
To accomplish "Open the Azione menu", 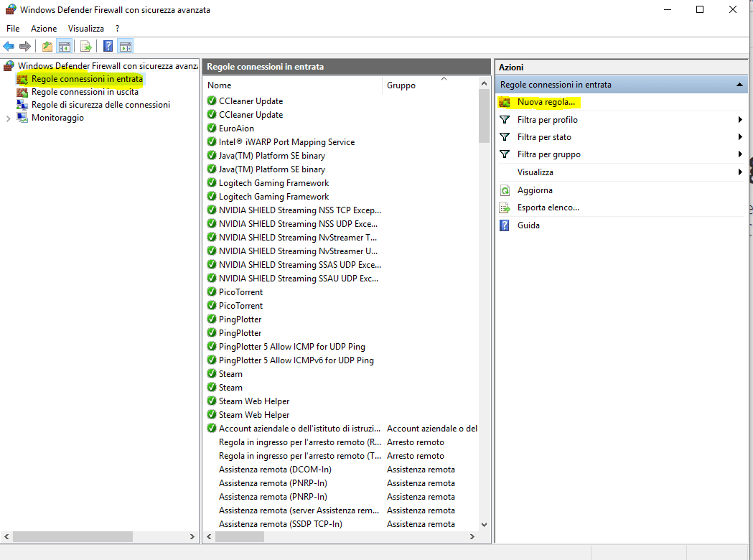I will [44, 29].
